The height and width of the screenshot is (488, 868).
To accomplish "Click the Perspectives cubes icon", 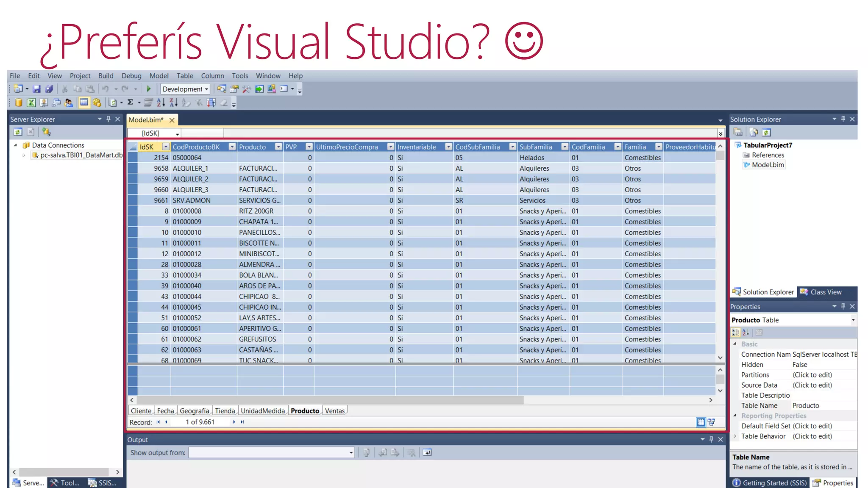I will click(x=97, y=103).
